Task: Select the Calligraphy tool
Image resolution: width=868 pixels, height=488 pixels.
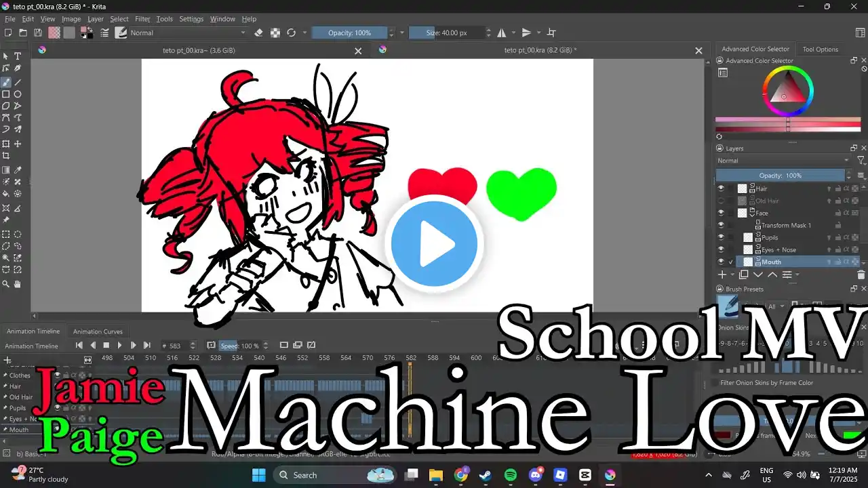Action: (x=18, y=68)
